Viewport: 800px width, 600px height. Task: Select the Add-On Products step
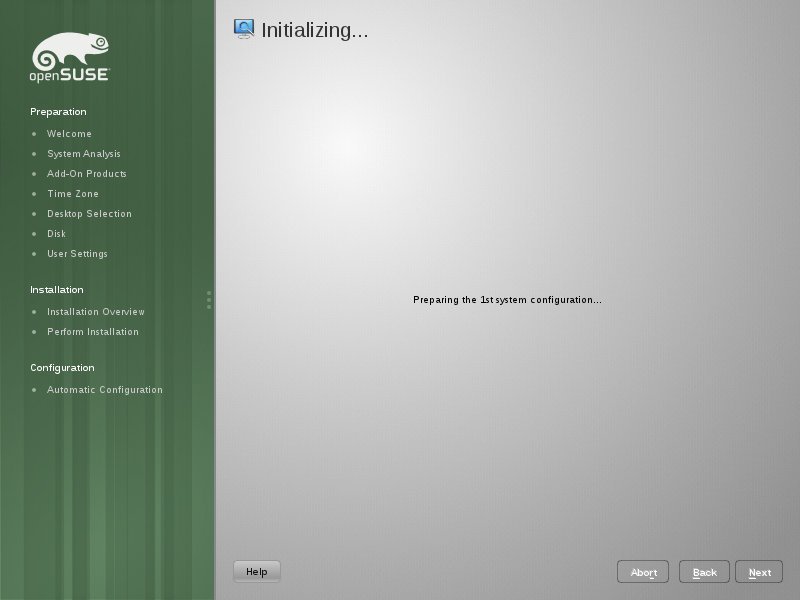click(x=87, y=173)
